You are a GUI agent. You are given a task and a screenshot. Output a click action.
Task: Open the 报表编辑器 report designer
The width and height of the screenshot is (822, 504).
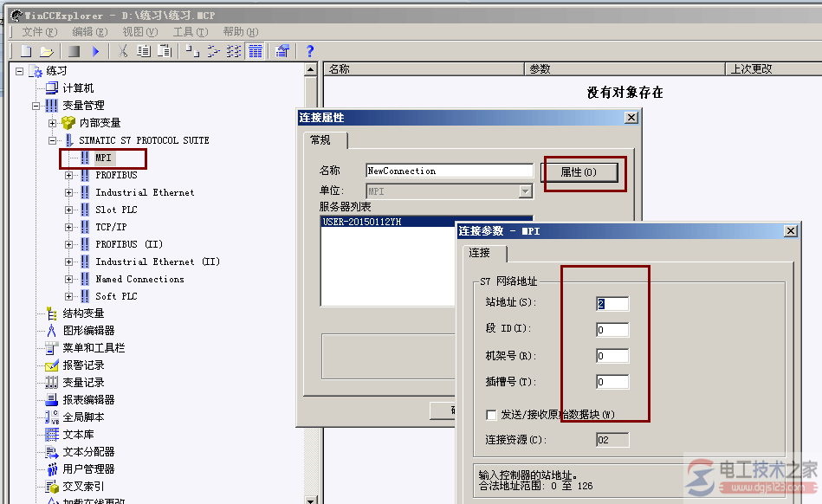point(88,400)
